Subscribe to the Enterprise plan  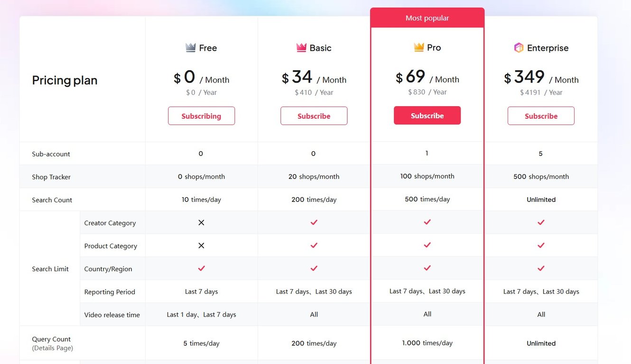click(x=541, y=116)
